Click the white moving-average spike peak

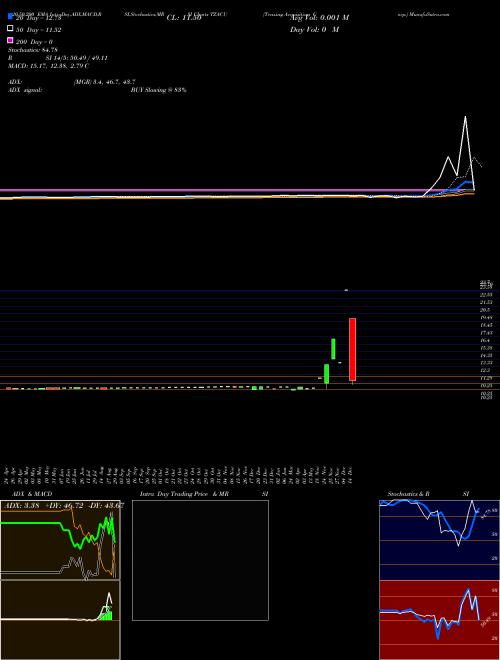pos(465,117)
